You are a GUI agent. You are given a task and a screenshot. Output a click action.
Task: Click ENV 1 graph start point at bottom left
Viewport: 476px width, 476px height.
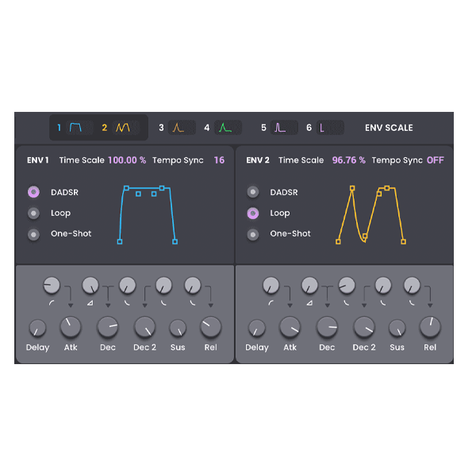click(120, 242)
